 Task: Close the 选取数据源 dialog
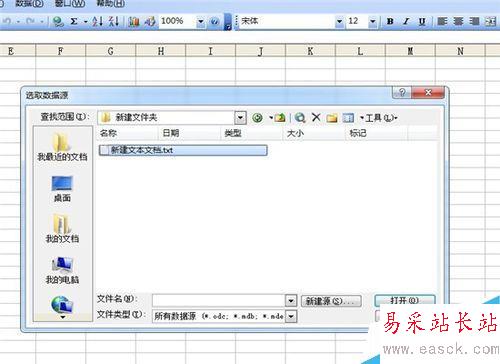tap(428, 92)
